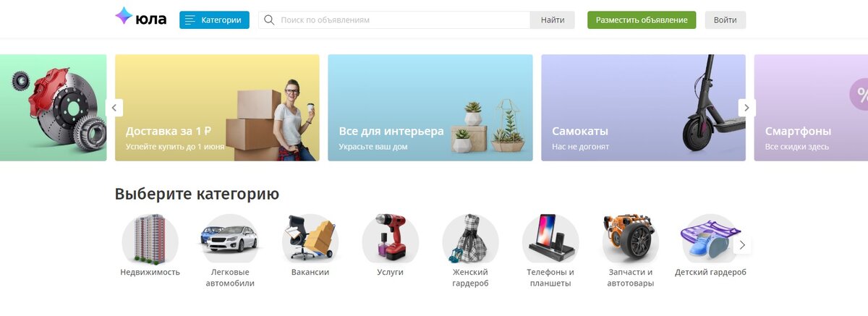Expand the Категории menu
The image size is (868, 316).
click(214, 20)
